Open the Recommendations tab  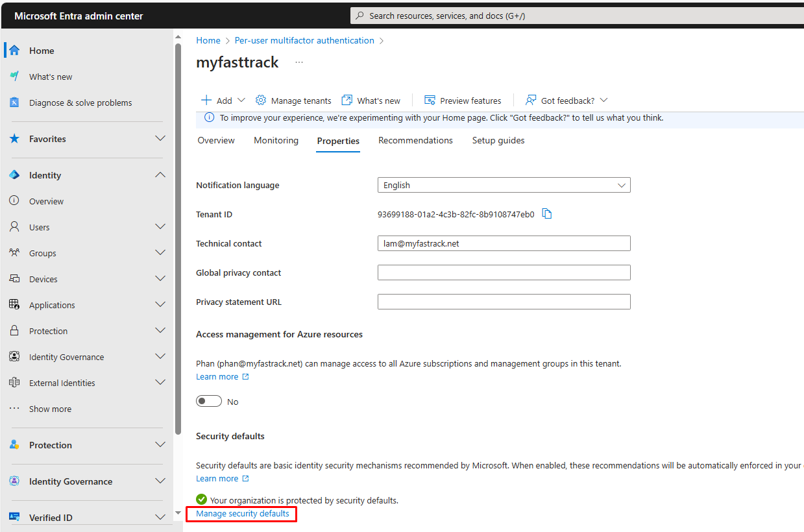[416, 140]
